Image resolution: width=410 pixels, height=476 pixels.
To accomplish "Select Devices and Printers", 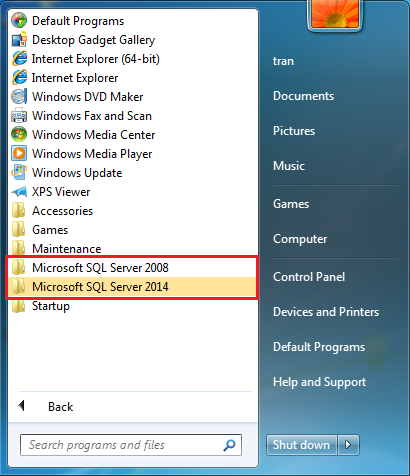I will (x=326, y=312).
